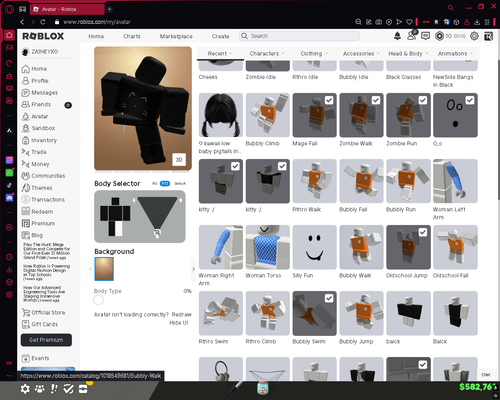Click the Hide UI link
The height and width of the screenshot is (400, 500).
179,323
